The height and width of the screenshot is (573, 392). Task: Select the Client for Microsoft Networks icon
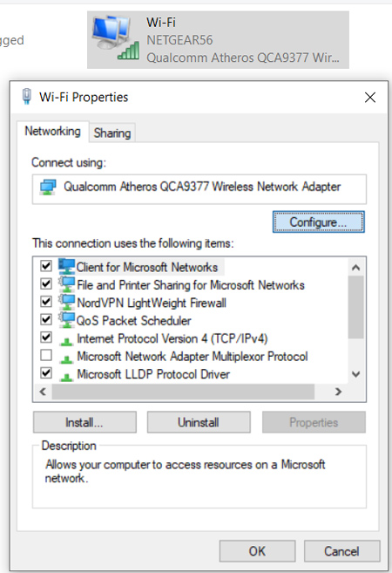click(x=66, y=266)
